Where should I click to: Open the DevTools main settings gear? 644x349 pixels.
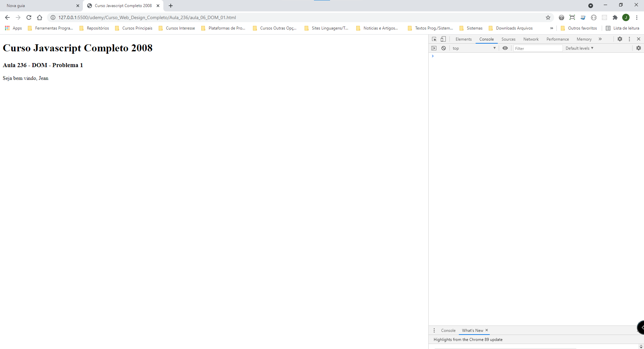point(620,39)
